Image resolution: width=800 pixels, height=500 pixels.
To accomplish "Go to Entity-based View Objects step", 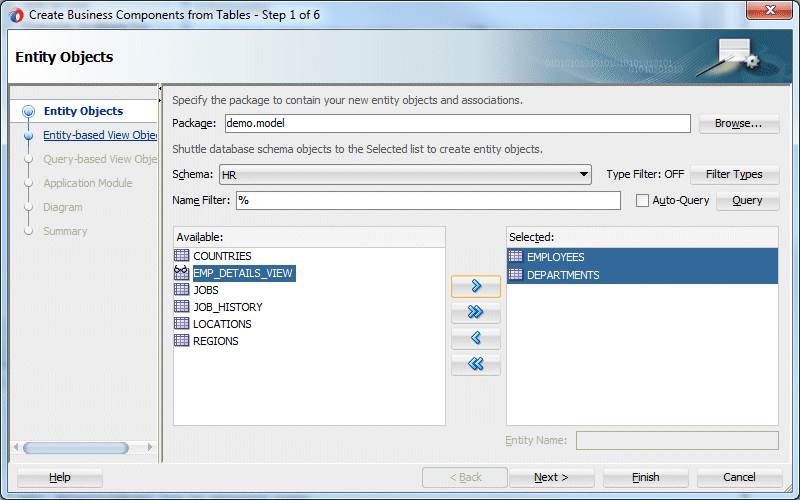I will [x=100, y=135].
